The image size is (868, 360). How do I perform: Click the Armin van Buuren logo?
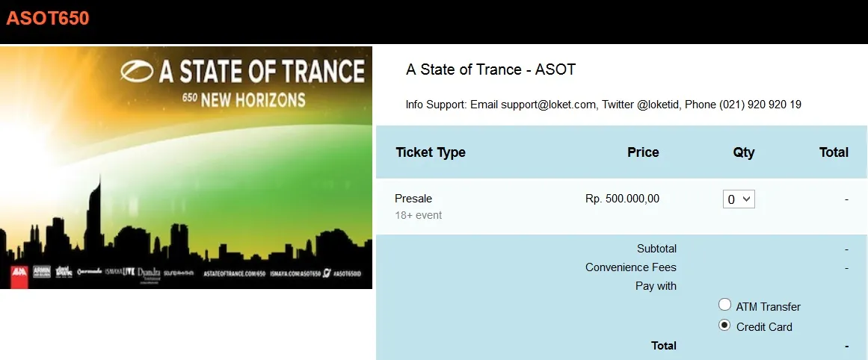coord(40,274)
